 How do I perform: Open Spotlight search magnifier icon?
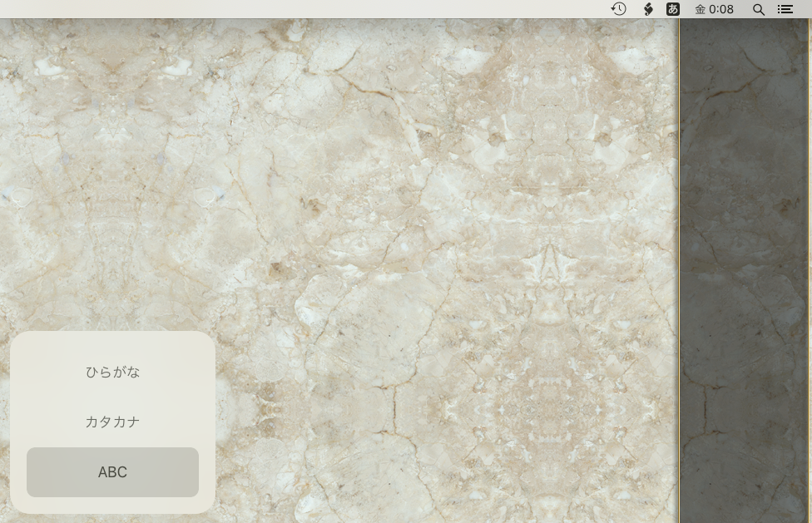coord(759,9)
